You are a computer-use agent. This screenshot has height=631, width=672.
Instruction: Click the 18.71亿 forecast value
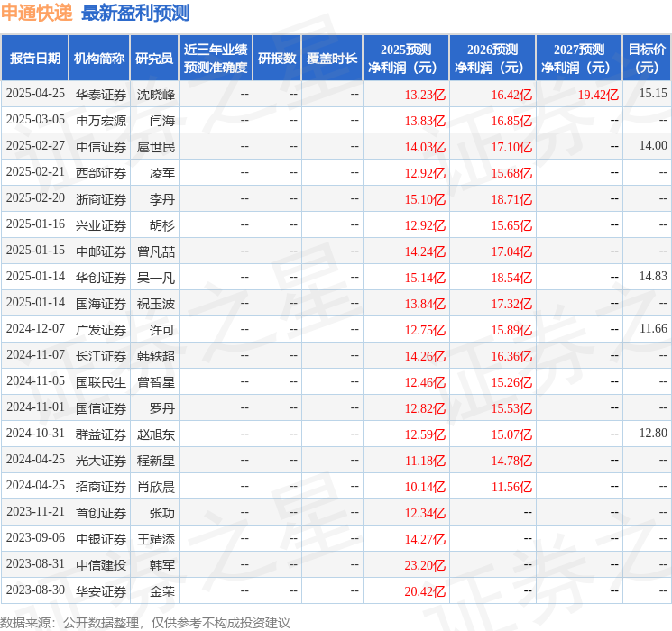511,199
